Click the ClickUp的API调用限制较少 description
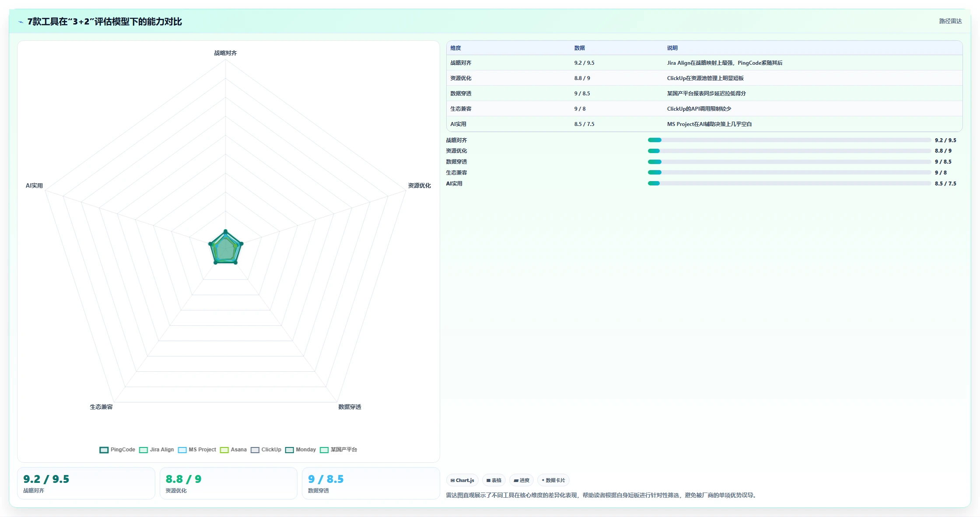The height and width of the screenshot is (517, 980). [x=699, y=109]
